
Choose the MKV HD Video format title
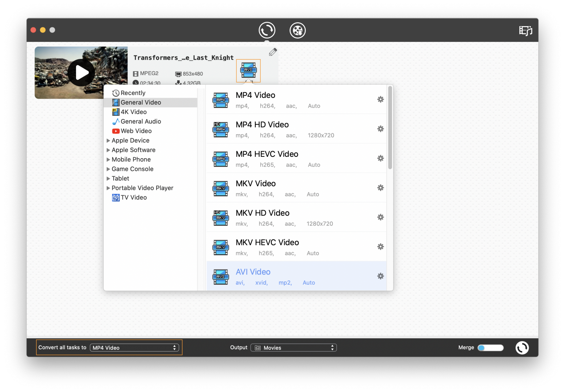(x=263, y=213)
